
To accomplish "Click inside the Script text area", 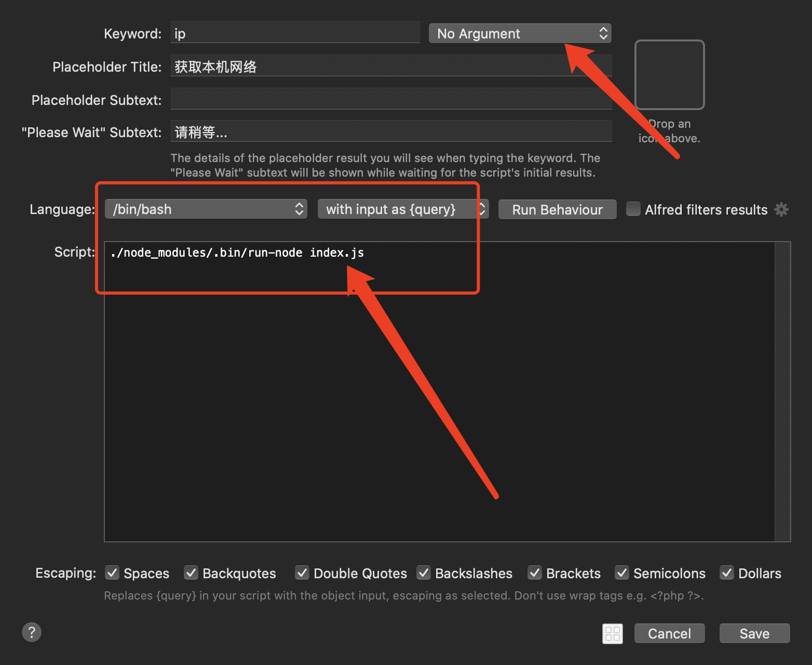I will [439, 392].
